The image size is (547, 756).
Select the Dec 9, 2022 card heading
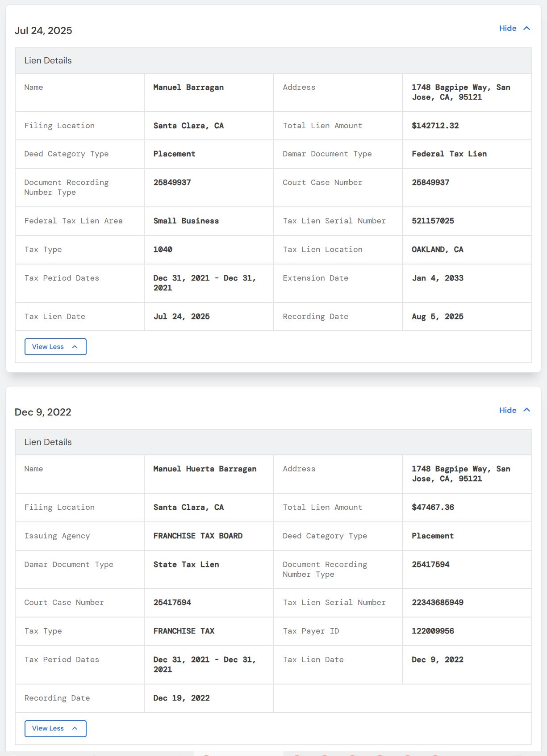(x=43, y=412)
